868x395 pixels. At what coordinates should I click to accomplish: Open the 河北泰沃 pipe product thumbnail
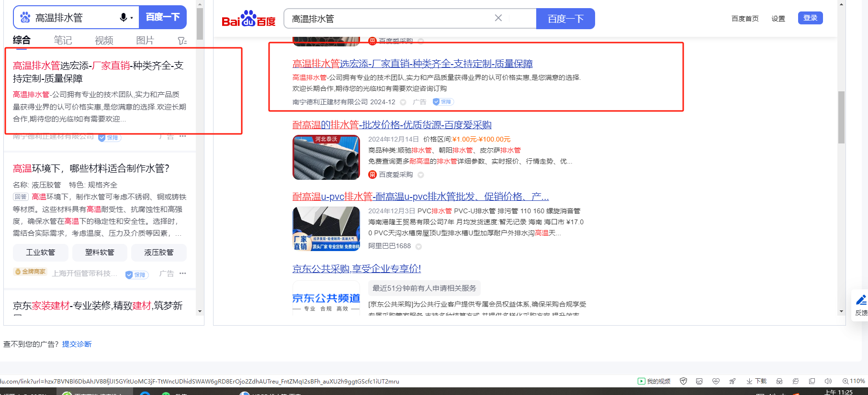pos(326,157)
